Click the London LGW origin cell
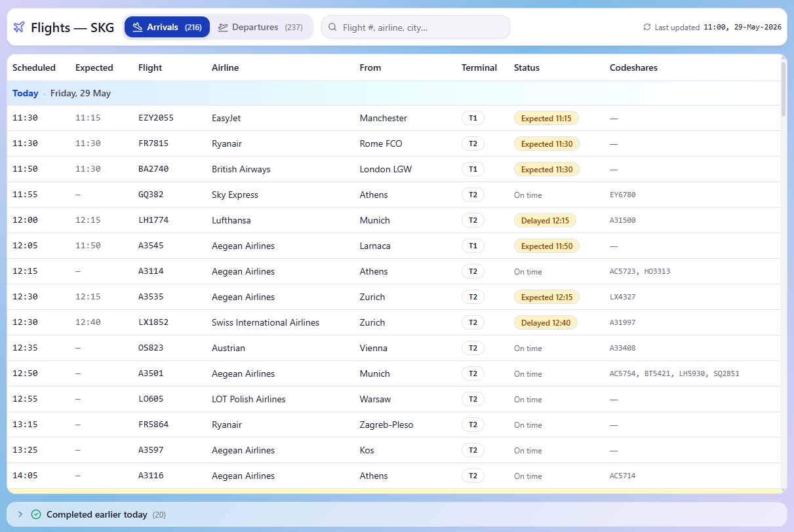The height and width of the screenshot is (532, 794). pos(386,169)
